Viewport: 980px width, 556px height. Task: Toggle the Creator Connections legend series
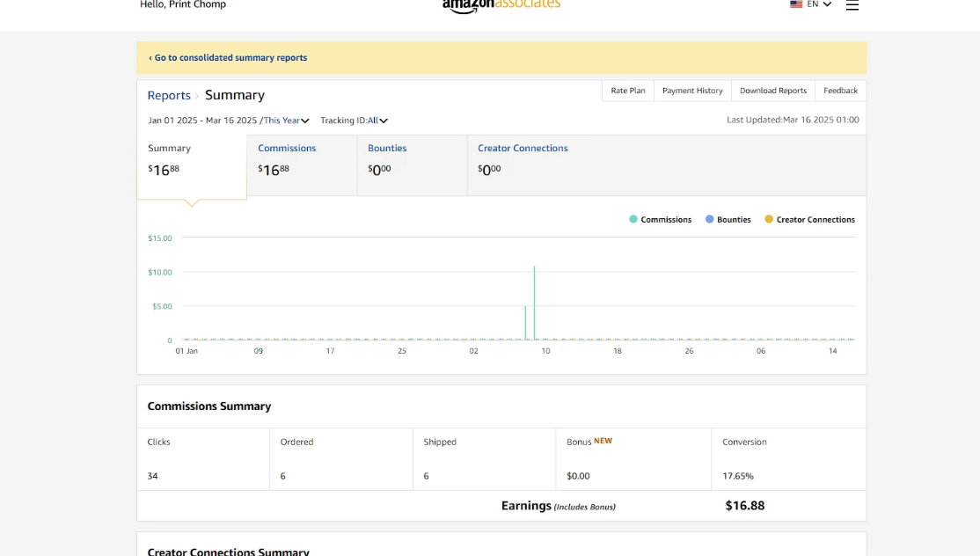click(810, 219)
